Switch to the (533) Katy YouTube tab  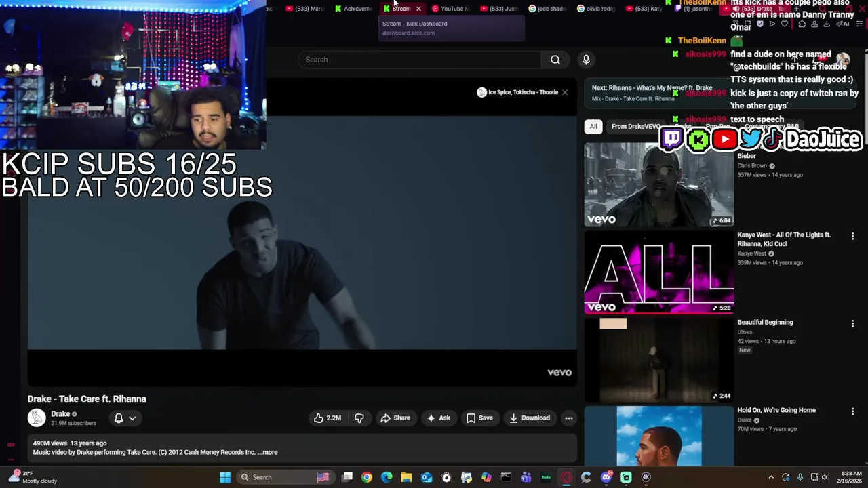(x=645, y=9)
